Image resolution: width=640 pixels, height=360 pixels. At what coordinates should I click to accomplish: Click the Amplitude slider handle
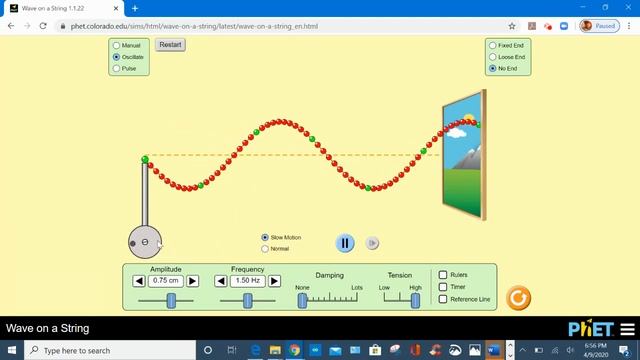(171, 301)
